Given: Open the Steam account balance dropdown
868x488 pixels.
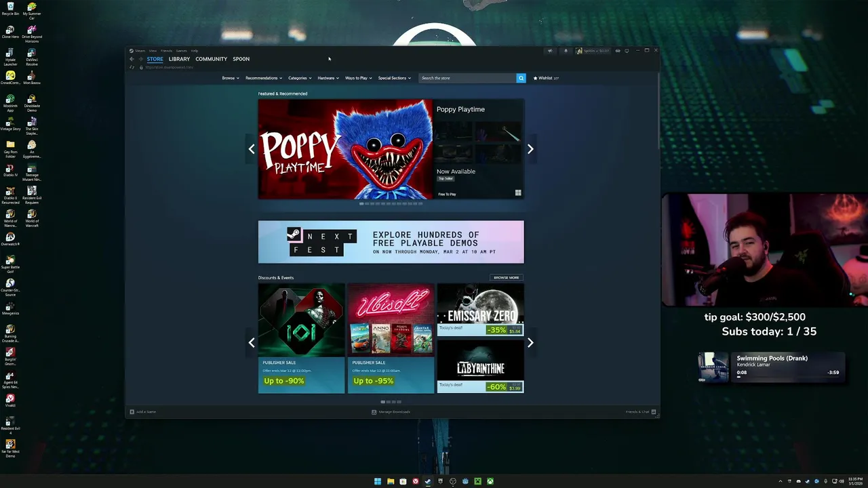Looking at the screenshot, I should (x=593, y=51).
